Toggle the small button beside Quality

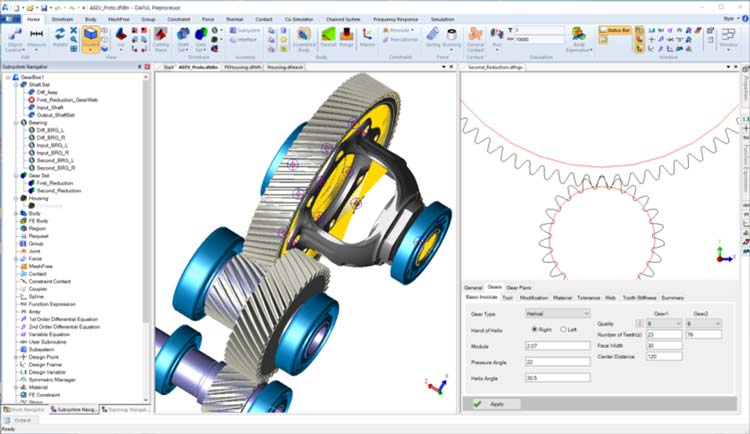(x=639, y=324)
